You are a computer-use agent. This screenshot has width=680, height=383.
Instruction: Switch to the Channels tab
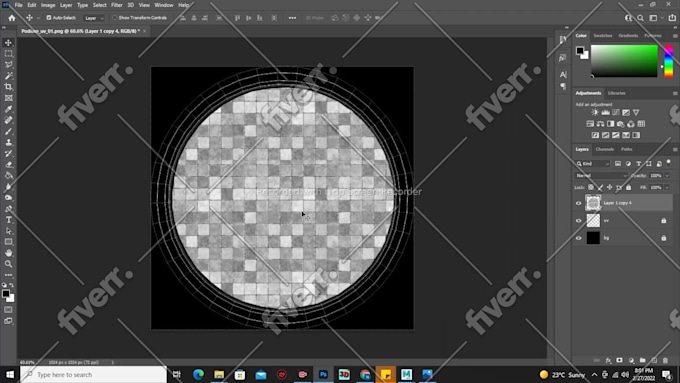(x=605, y=149)
